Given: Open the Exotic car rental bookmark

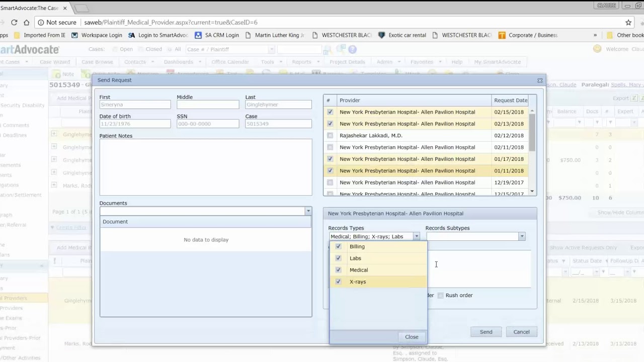Looking at the screenshot, I should point(402,35).
